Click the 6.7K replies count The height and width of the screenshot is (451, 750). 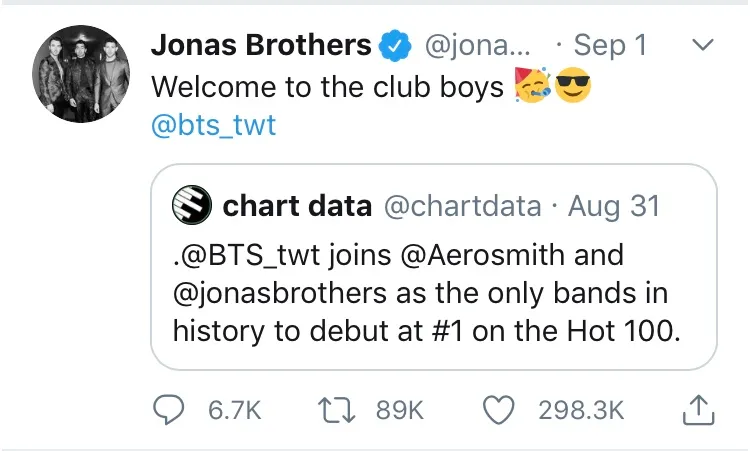(232, 410)
